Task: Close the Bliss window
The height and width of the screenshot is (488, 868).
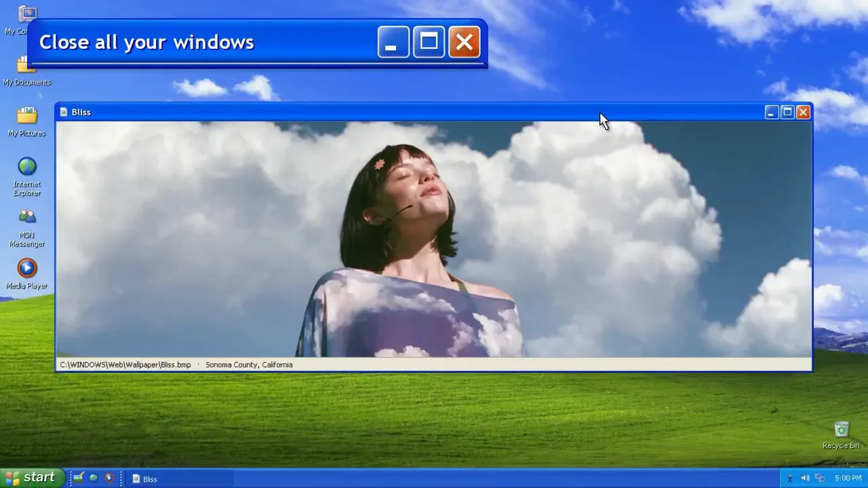Action: [803, 113]
